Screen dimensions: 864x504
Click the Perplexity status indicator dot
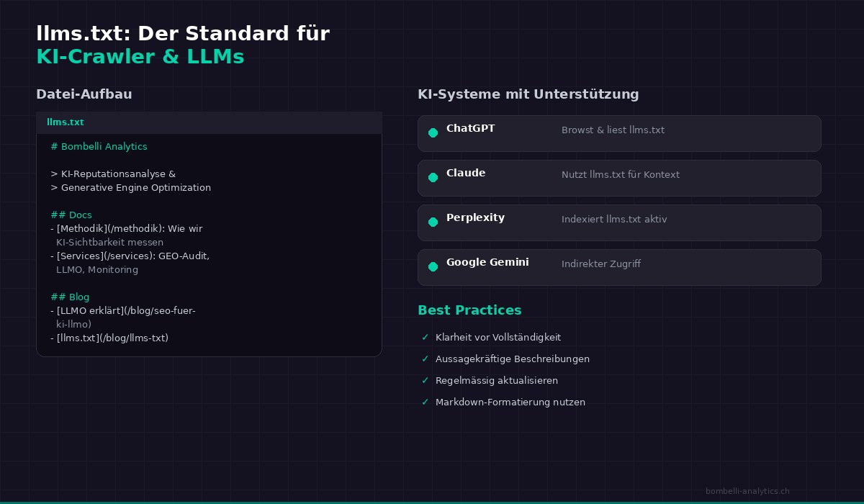(433, 222)
